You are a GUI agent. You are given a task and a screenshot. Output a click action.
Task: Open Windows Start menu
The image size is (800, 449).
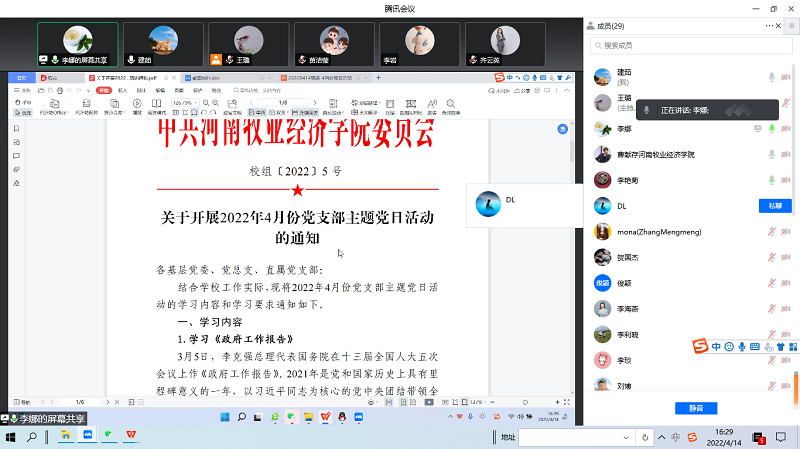[x=10, y=437]
